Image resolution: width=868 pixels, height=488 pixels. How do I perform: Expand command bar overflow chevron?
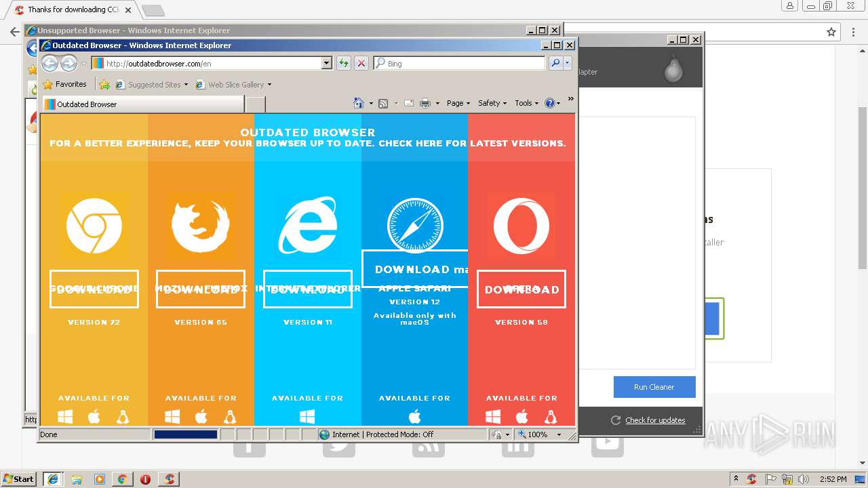point(570,99)
